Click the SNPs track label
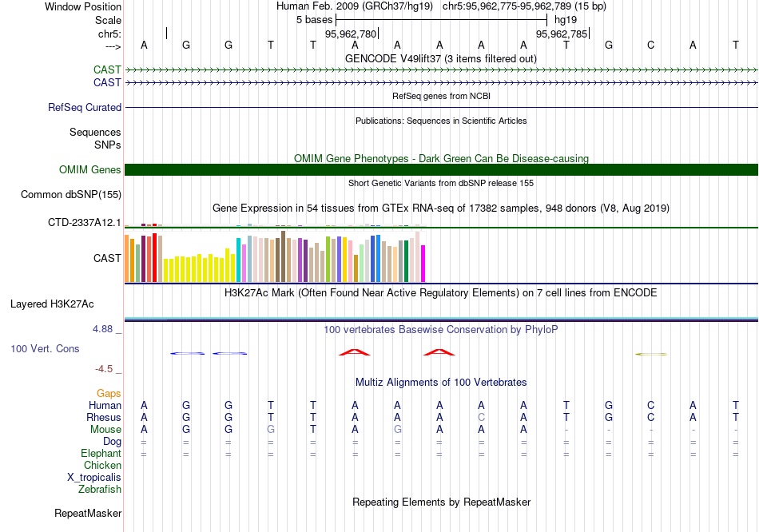 pos(108,145)
